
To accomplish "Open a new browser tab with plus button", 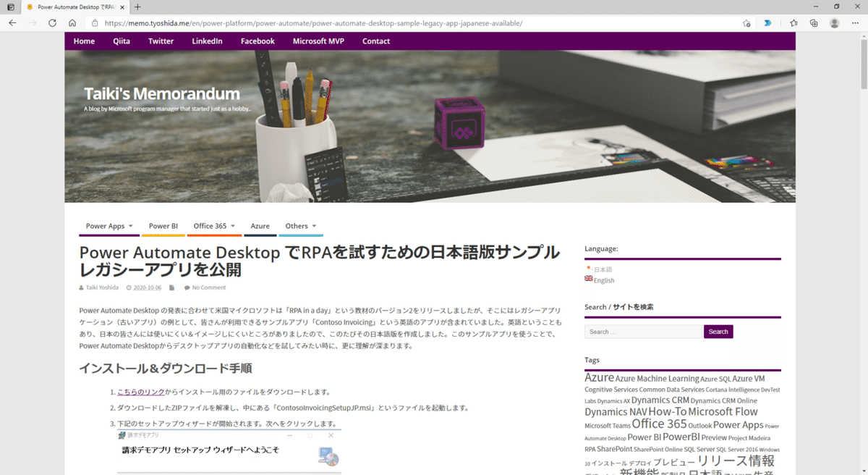I will (x=137, y=7).
